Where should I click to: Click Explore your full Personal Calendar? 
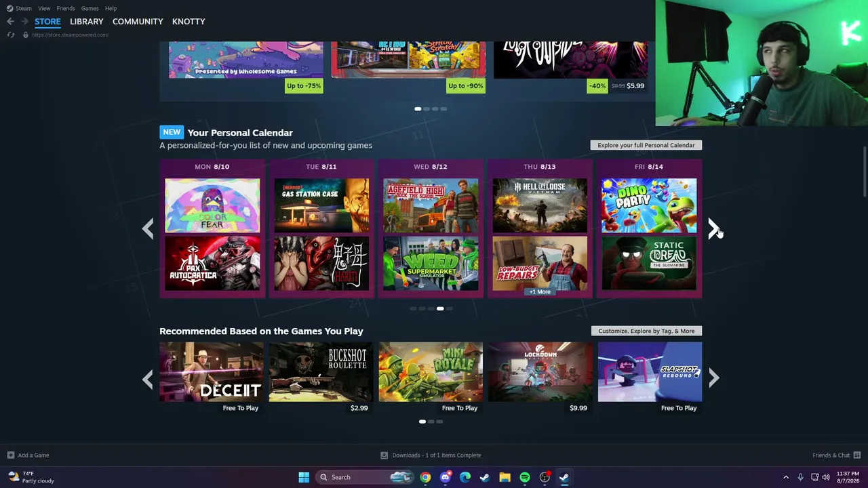pyautogui.click(x=646, y=145)
